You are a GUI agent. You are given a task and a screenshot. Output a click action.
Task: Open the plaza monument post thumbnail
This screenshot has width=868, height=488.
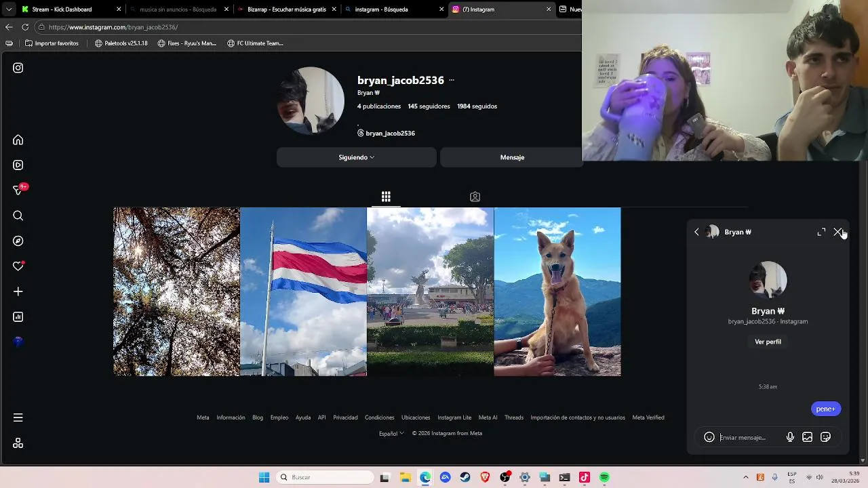pyautogui.click(x=430, y=291)
